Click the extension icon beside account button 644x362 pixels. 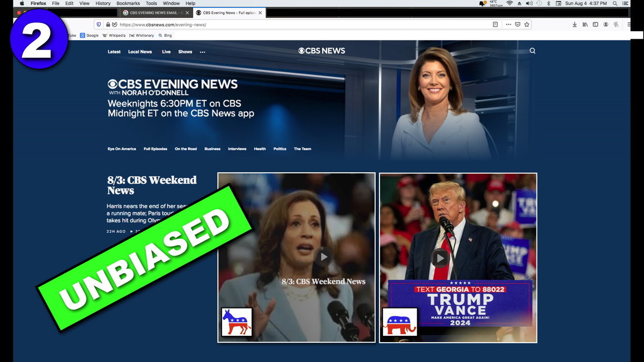[x=616, y=24]
